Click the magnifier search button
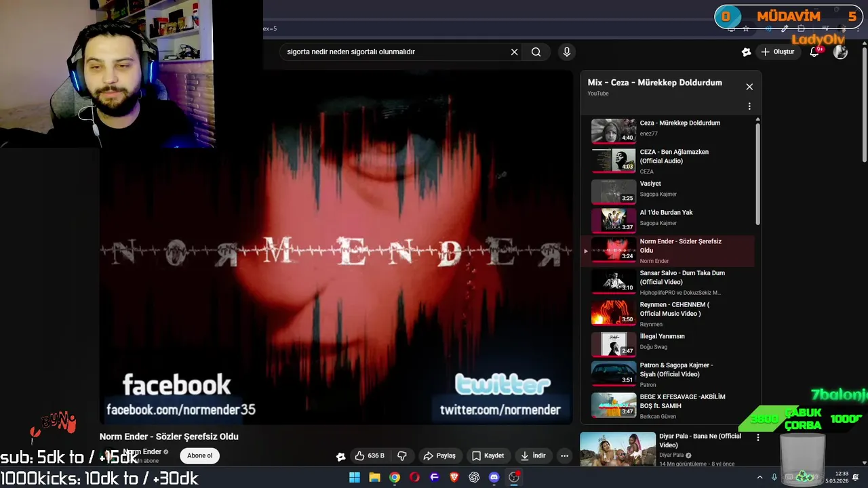Viewport: 868px width, 488px height. 536,52
